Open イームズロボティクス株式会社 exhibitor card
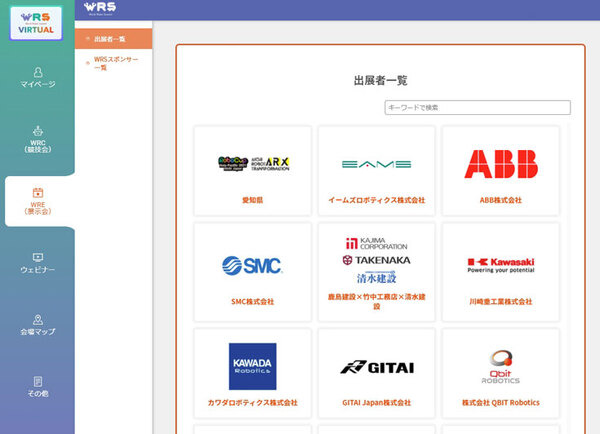Image resolution: width=600 pixels, height=434 pixels. pos(376,200)
